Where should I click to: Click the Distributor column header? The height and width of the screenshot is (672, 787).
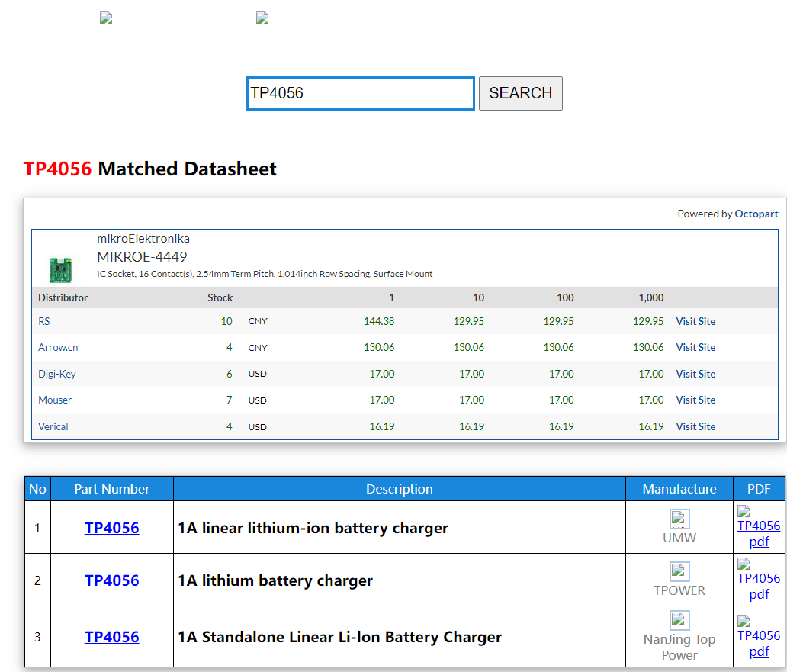(63, 297)
